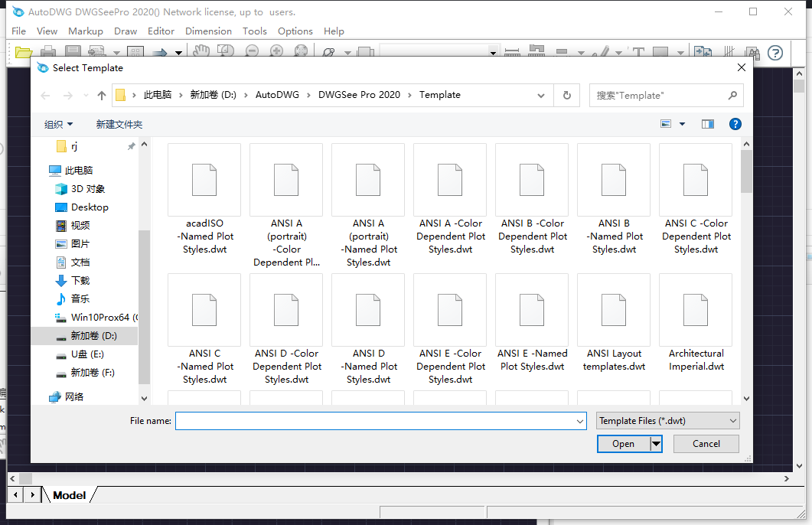
Task: Open the Markup menu
Action: point(86,31)
